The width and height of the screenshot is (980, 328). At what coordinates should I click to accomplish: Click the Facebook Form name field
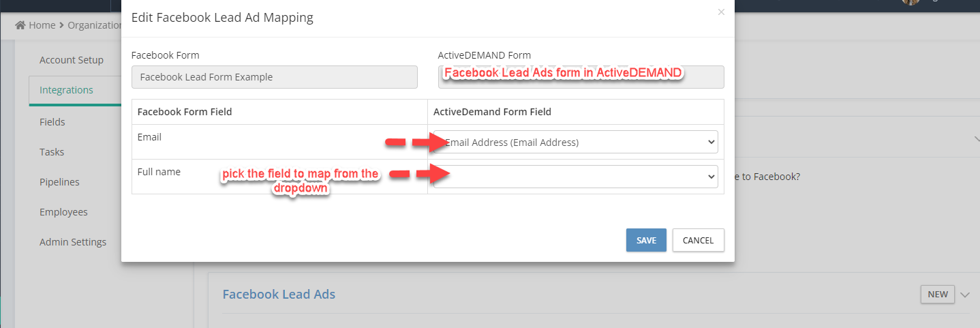pyautogui.click(x=275, y=77)
